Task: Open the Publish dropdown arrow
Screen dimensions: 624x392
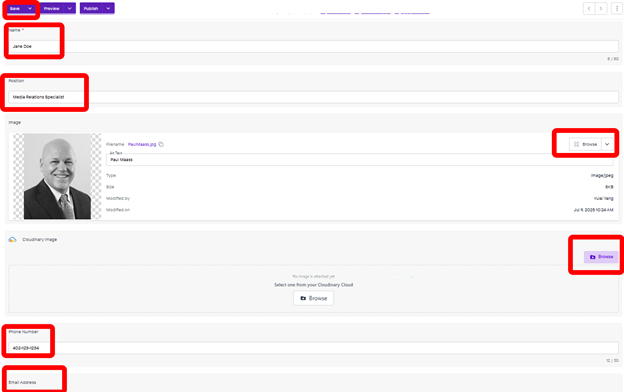Action: (x=108, y=8)
